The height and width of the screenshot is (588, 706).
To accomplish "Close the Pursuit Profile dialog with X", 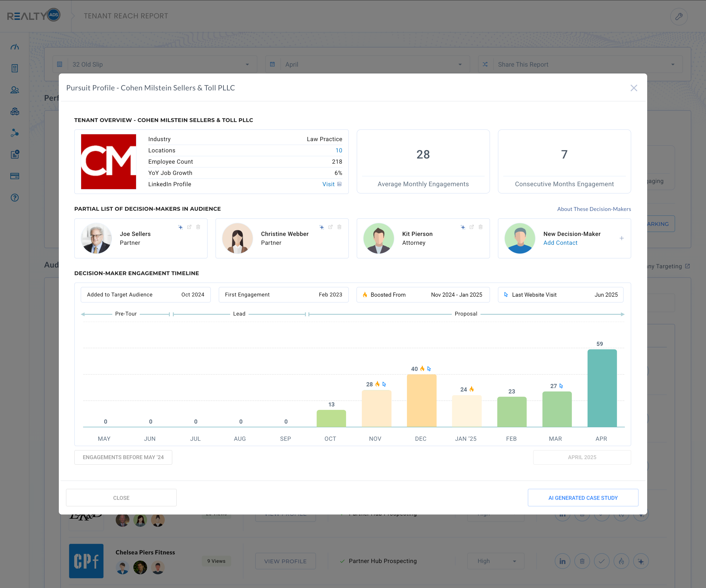I will click(x=634, y=88).
